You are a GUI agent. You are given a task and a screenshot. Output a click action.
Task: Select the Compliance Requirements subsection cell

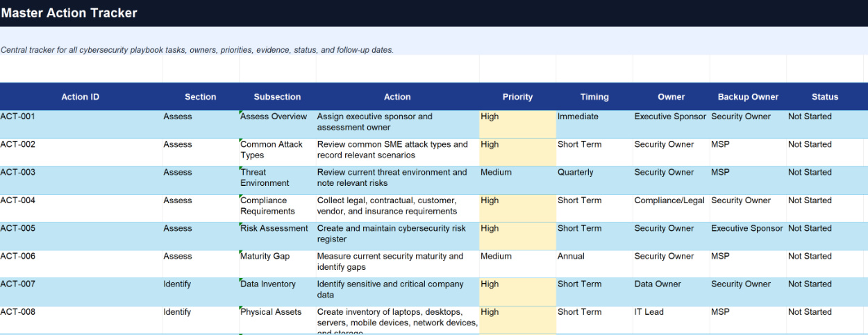point(277,208)
